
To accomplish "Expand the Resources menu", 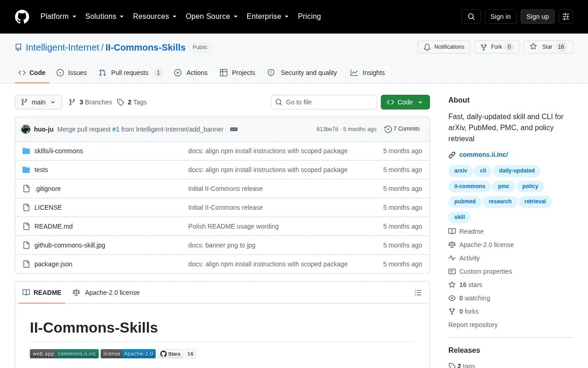I will pyautogui.click(x=155, y=17).
